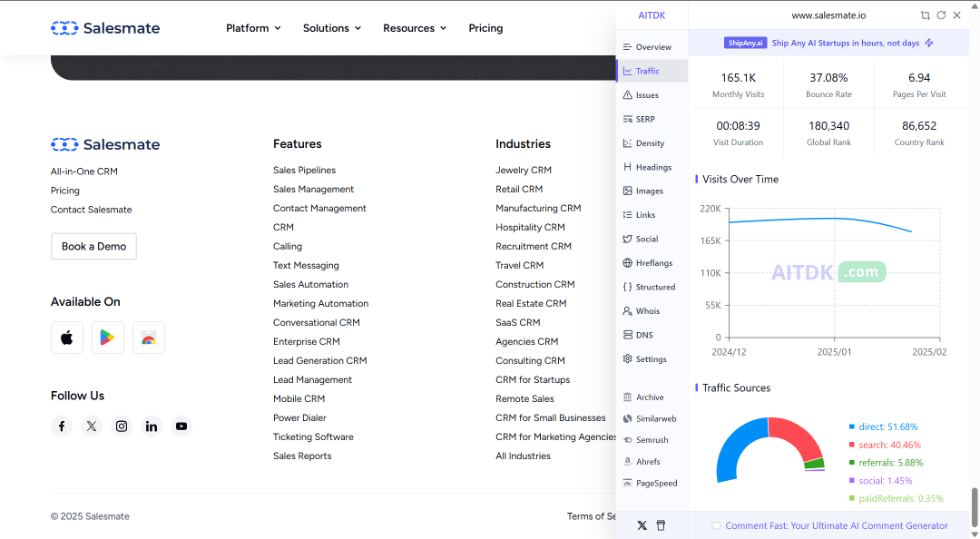This screenshot has height=539, width=980.
Task: Switch to the Issues tab
Action: point(652,95)
